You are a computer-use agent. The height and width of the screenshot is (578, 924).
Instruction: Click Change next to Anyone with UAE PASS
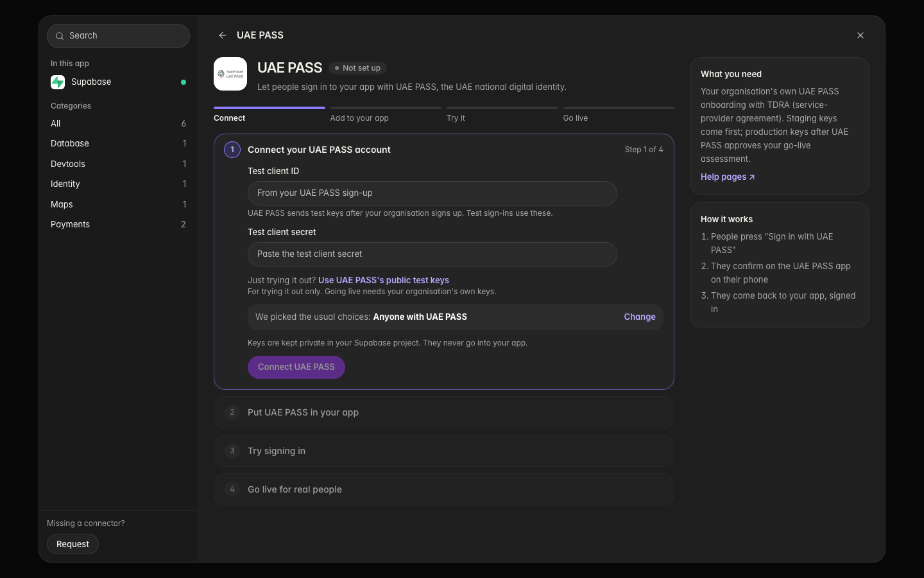coord(640,317)
